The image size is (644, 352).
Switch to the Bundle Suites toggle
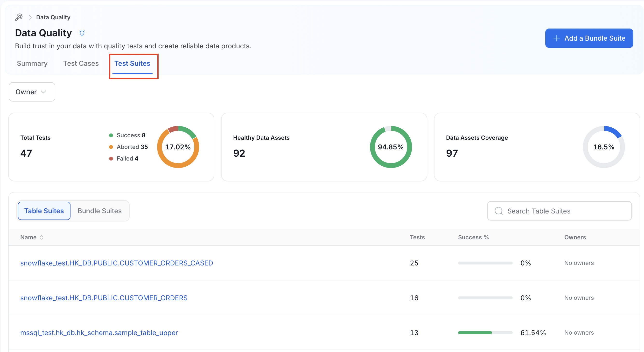click(99, 211)
